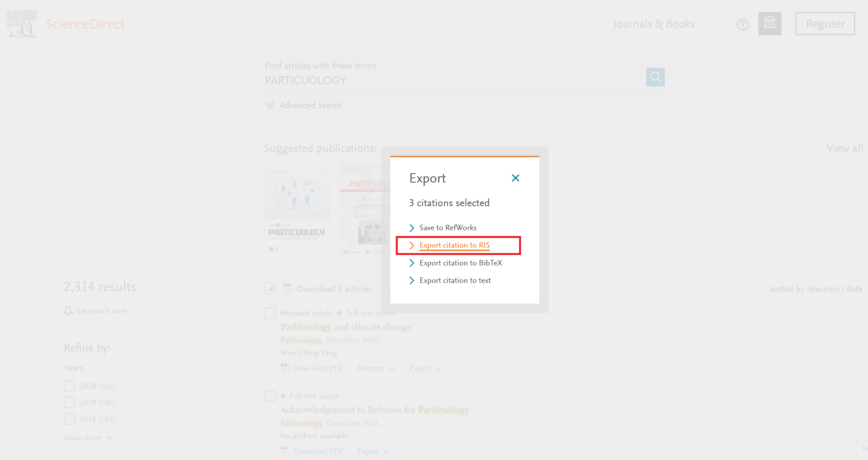Image resolution: width=868 pixels, height=460 pixels.
Task: Toggle the select-all articles checkbox
Action: [x=270, y=288]
